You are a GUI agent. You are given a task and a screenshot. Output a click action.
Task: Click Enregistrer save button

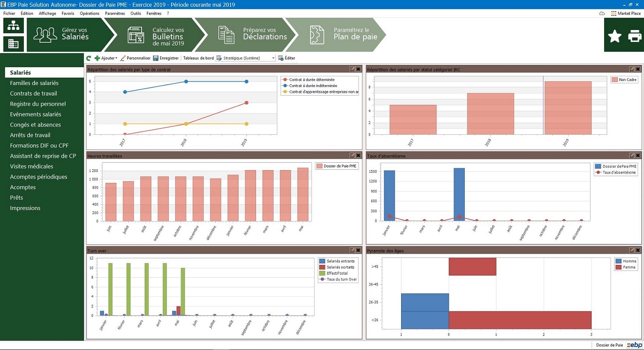[166, 58]
